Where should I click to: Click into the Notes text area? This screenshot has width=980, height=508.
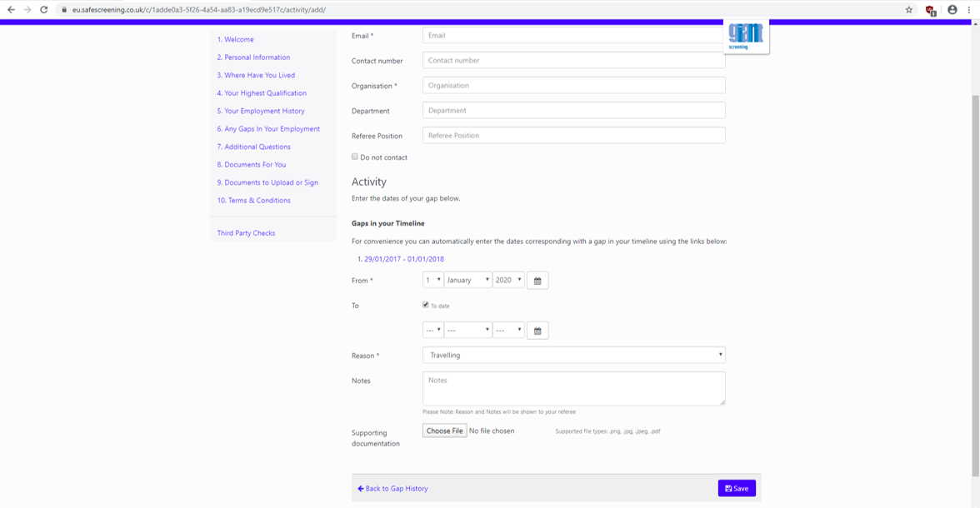pos(573,388)
